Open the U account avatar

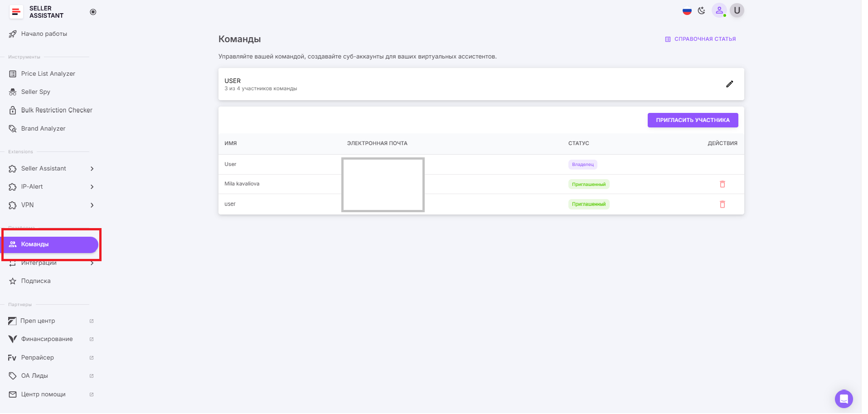coord(737,10)
